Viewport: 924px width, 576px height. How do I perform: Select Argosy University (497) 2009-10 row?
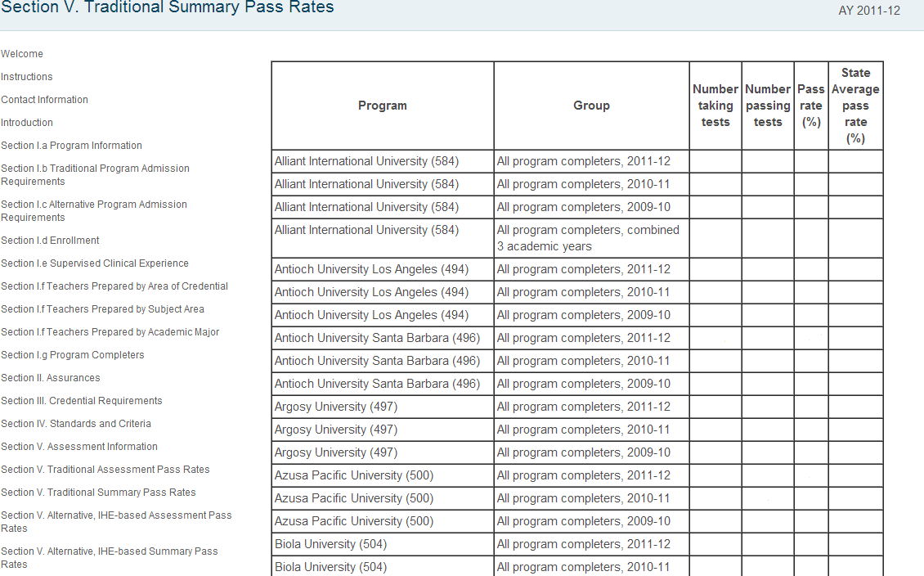577,453
